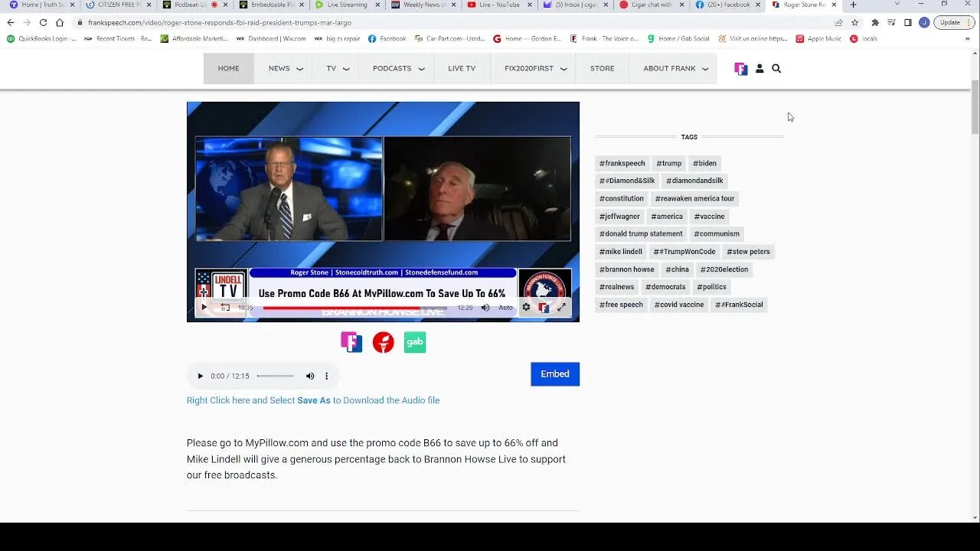Open browser home page
This screenshot has width=980, height=551.
[60, 22]
